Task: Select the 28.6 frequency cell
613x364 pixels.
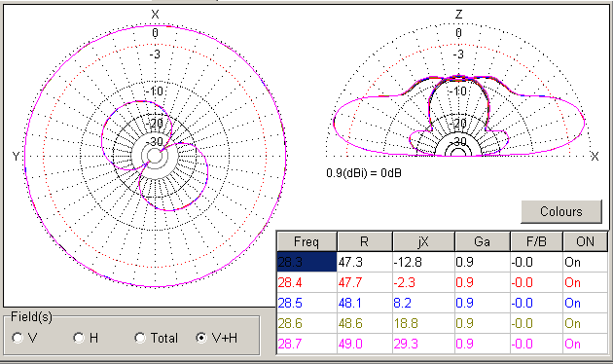Action: tap(306, 323)
